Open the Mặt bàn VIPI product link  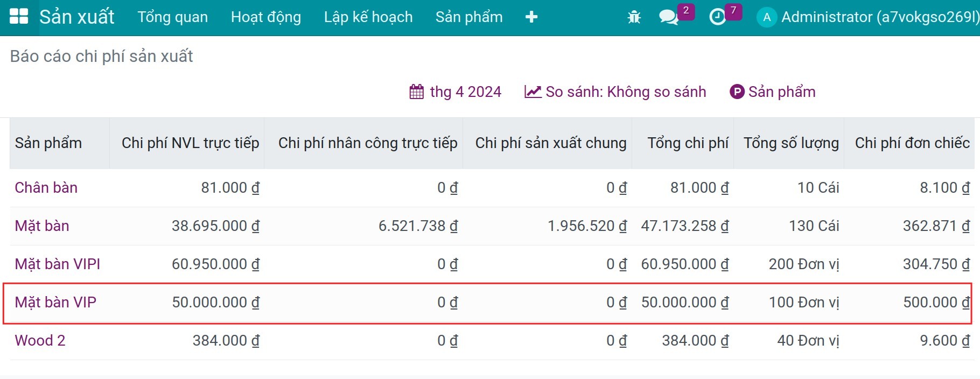pos(58,264)
